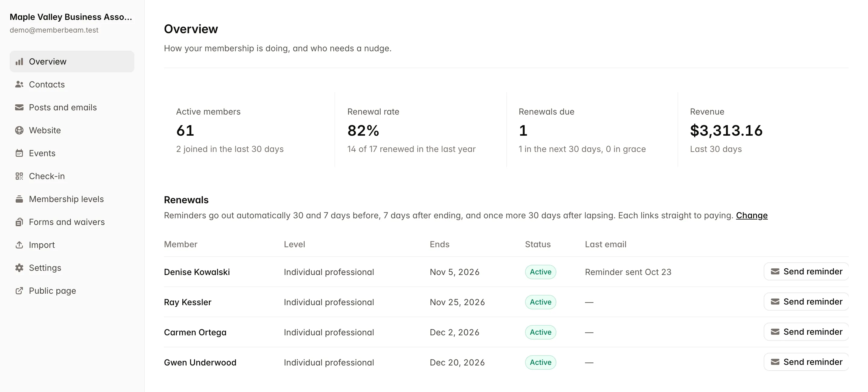Open the Import sidebar item
Viewport: 868px width, 392px height.
pos(72,245)
